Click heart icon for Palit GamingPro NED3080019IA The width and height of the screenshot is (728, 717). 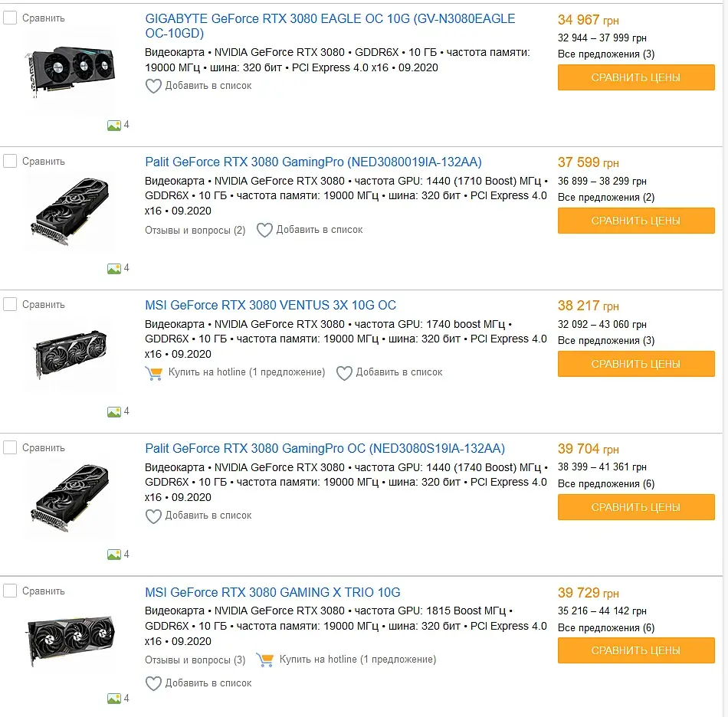264,230
